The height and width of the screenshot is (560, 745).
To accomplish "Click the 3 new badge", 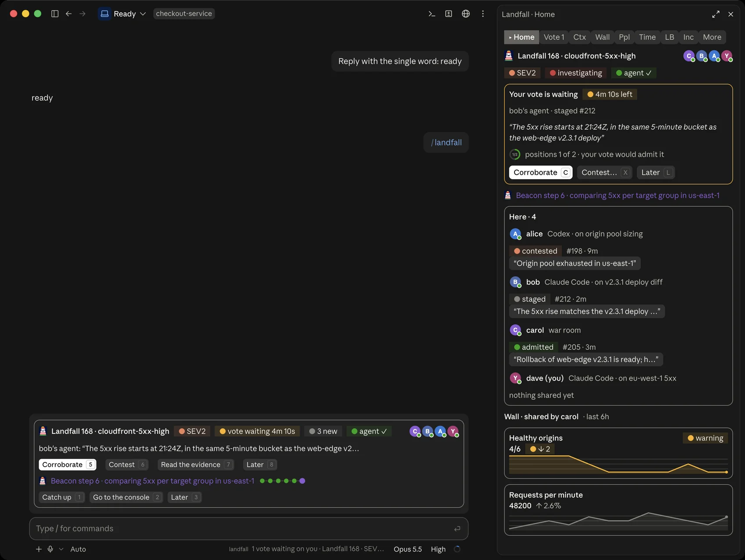I will click(323, 431).
